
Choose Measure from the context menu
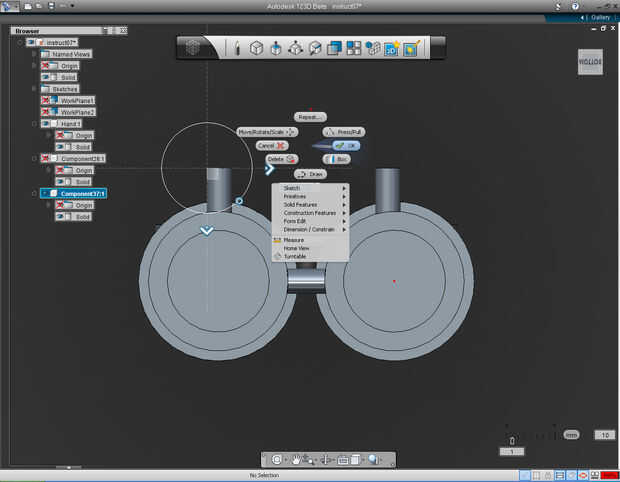294,240
